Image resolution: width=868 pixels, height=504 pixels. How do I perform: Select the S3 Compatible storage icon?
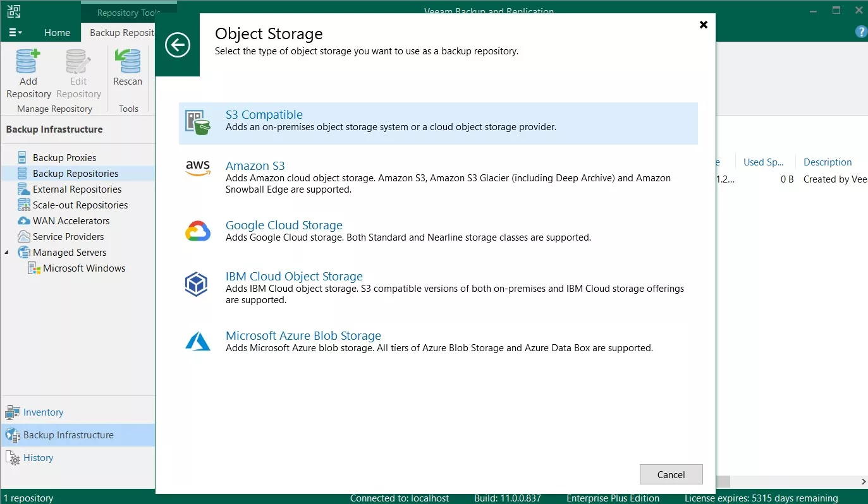tap(197, 121)
